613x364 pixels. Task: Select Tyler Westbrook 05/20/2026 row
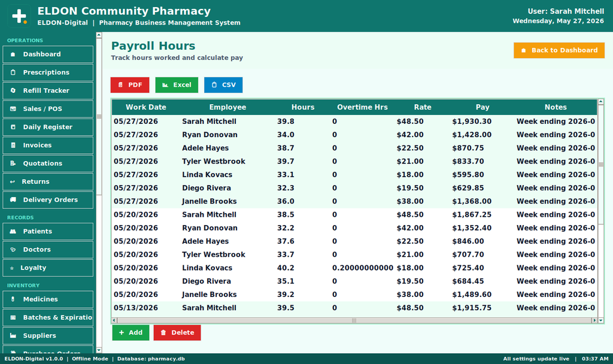[x=354, y=254]
